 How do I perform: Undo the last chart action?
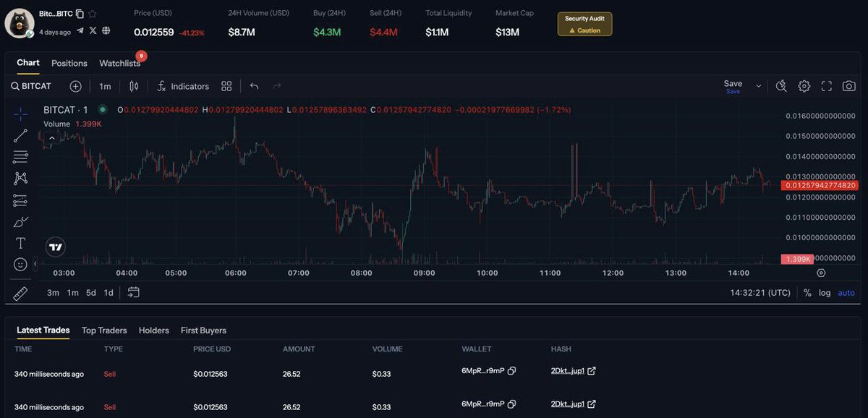(x=254, y=86)
